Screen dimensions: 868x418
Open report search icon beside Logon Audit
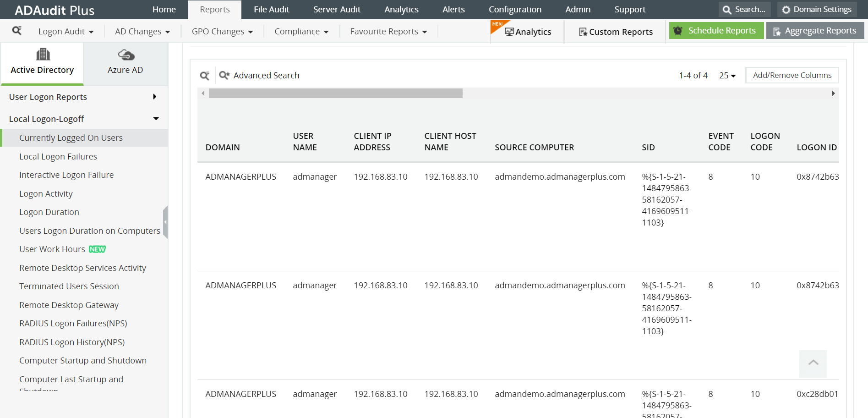17,31
